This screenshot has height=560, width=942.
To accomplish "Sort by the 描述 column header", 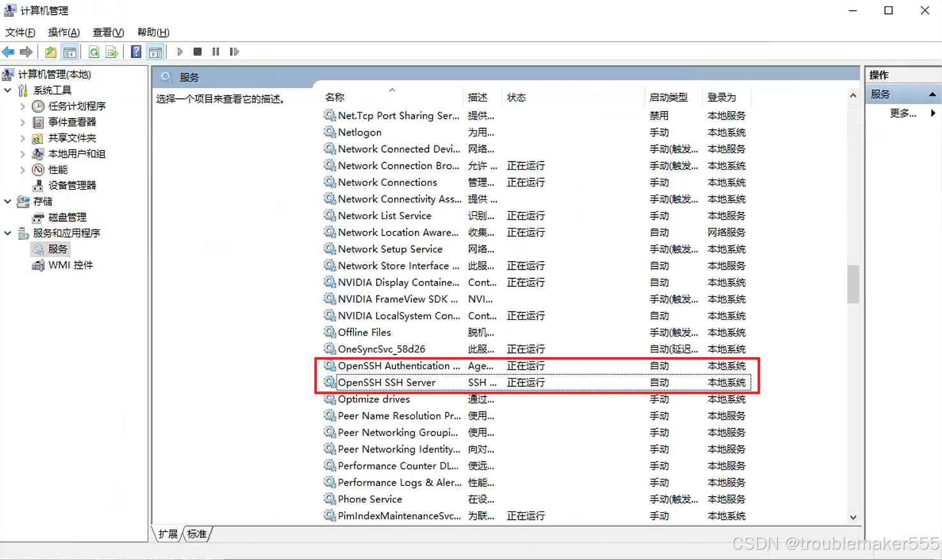I will point(482,97).
